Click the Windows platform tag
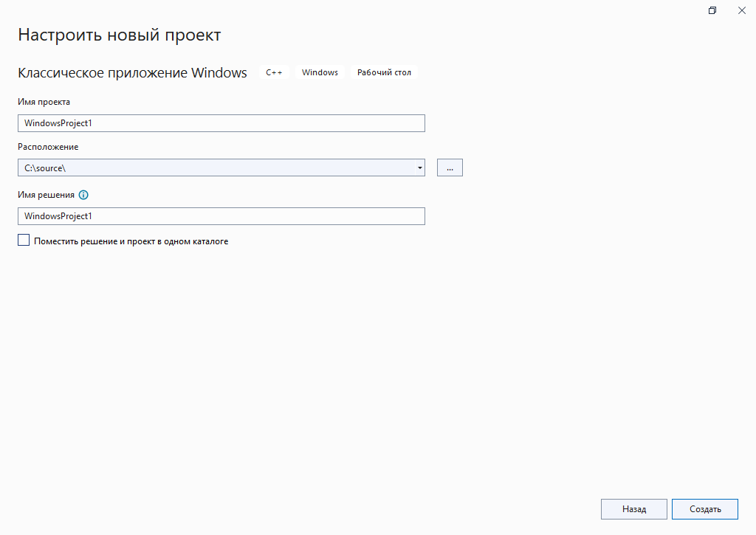Viewport: 756px width, 535px height. 320,72
